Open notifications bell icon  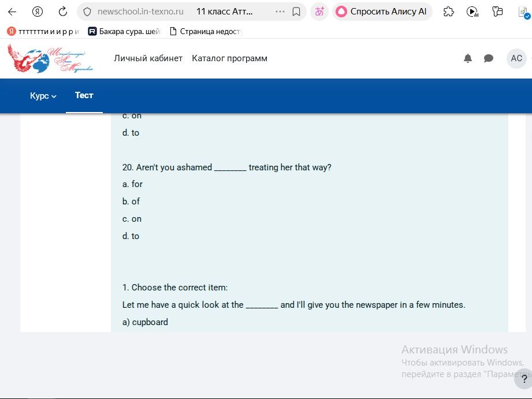pyautogui.click(x=467, y=58)
